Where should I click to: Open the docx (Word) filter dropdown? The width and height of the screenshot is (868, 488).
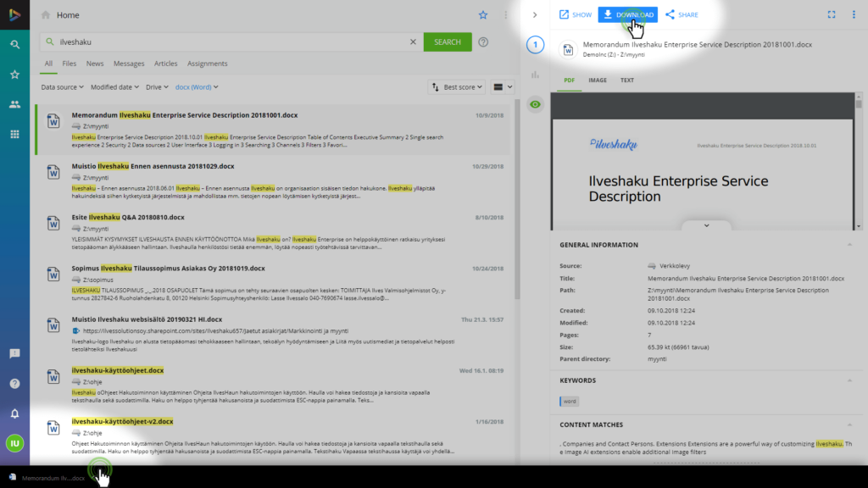pos(197,87)
